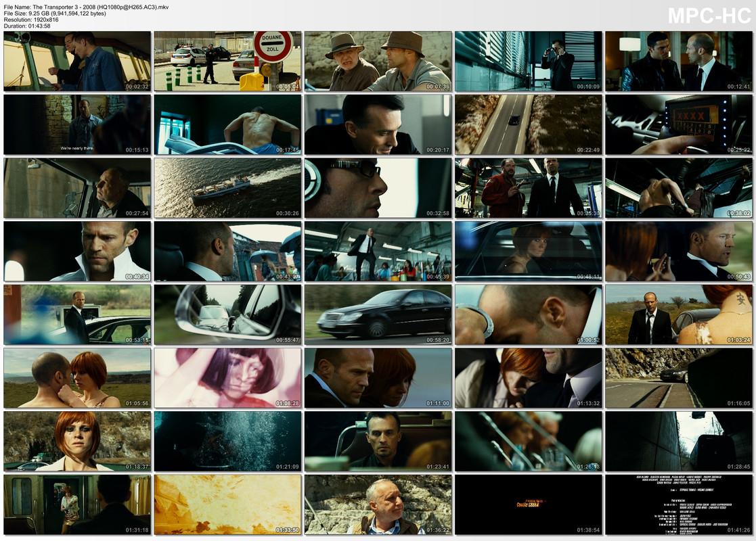Click the thumbnail at 00:10:09
Image resolution: width=756 pixels, height=541 pixels.
point(529,61)
